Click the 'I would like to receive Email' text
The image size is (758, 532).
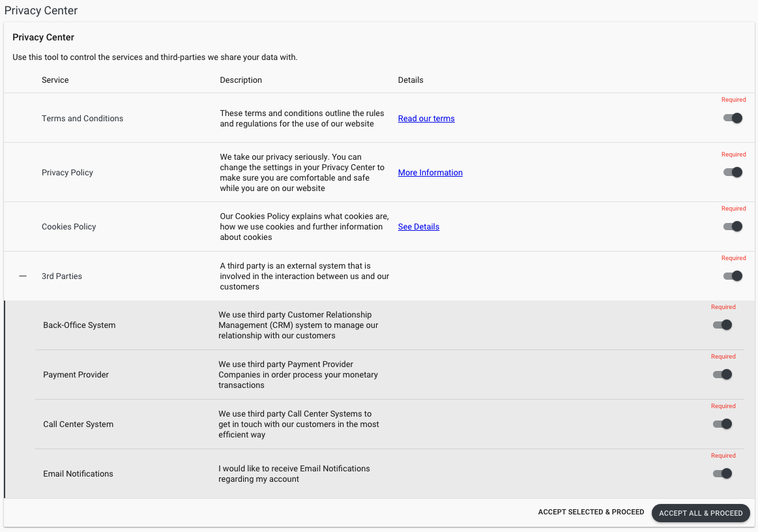point(294,474)
